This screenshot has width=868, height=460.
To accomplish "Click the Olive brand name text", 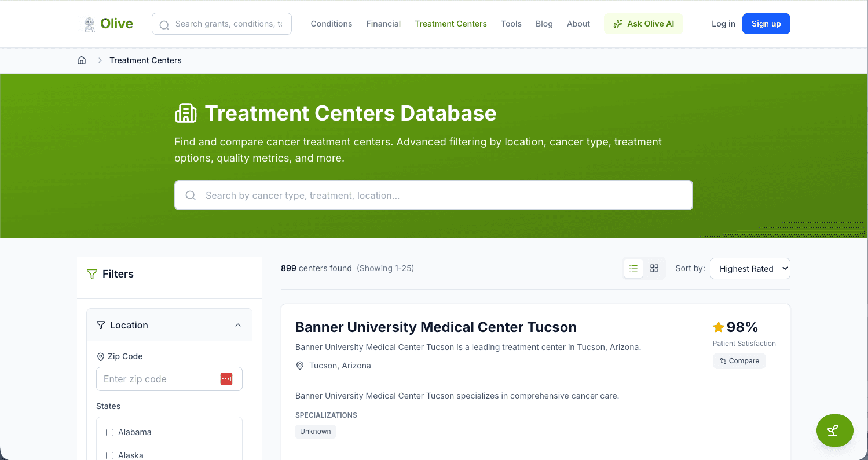I will pyautogui.click(x=116, y=24).
